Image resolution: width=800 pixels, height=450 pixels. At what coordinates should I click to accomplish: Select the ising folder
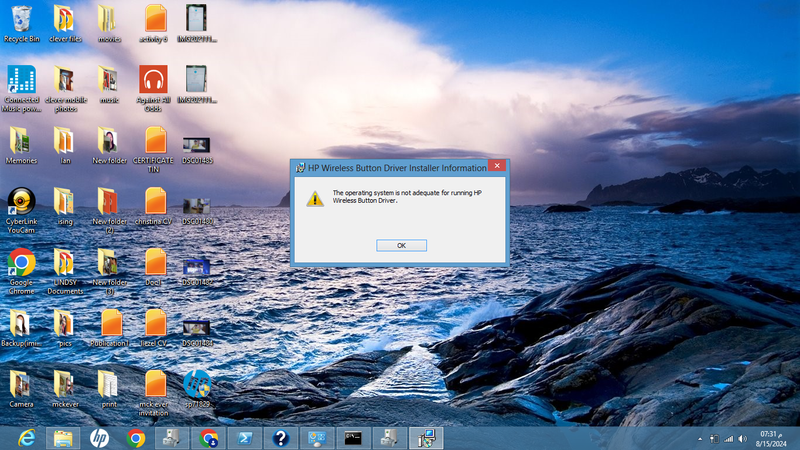coord(65,207)
